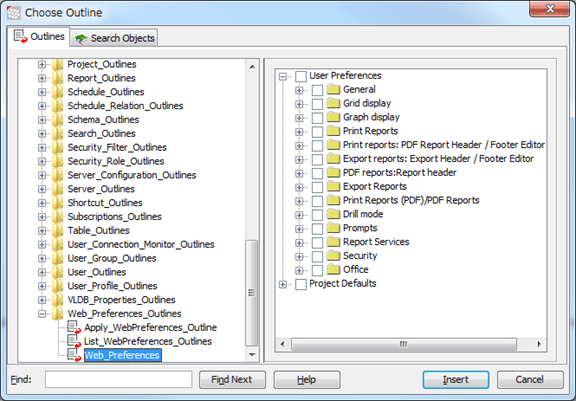The image size is (576, 401).
Task: Tick the Drill mode checkbox
Action: point(317,215)
